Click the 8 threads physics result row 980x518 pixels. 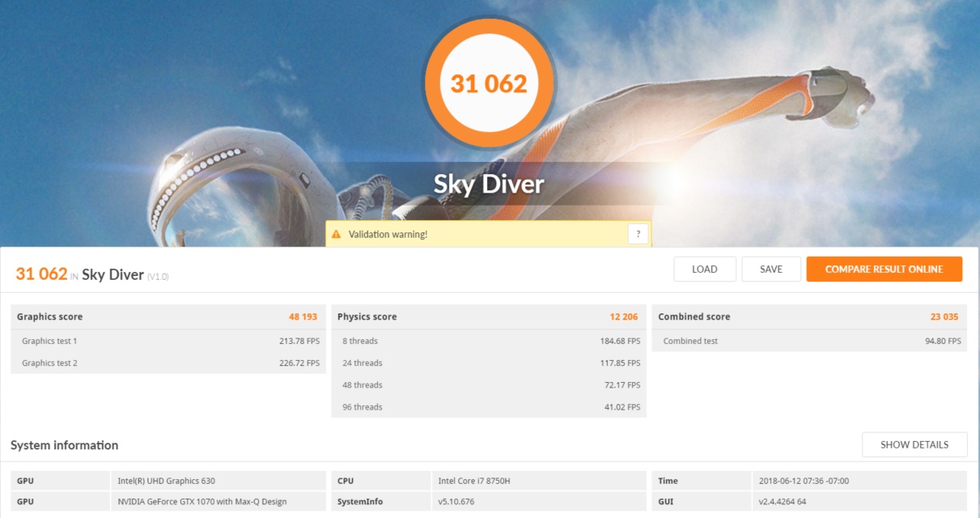click(489, 341)
